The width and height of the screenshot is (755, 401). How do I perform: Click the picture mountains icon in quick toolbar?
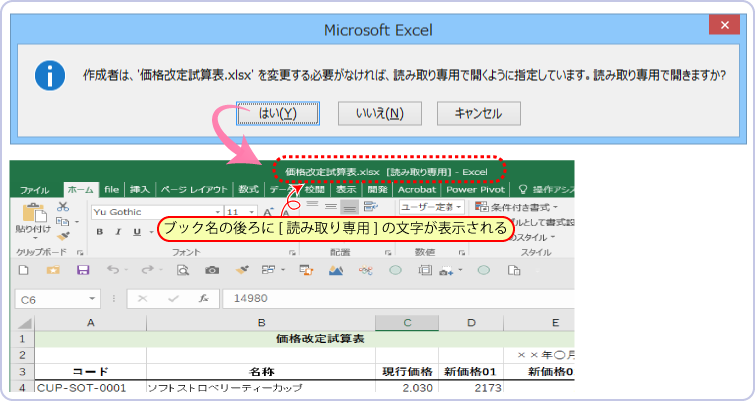tap(336, 270)
